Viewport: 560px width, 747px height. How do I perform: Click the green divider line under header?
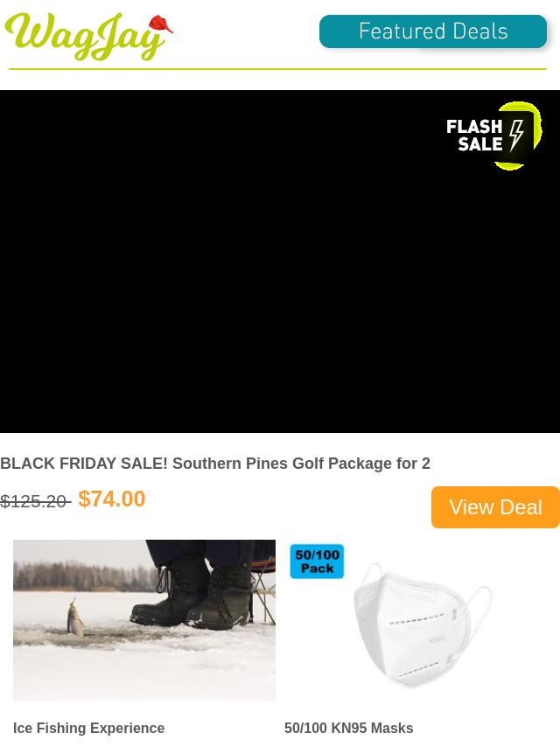coord(277,69)
